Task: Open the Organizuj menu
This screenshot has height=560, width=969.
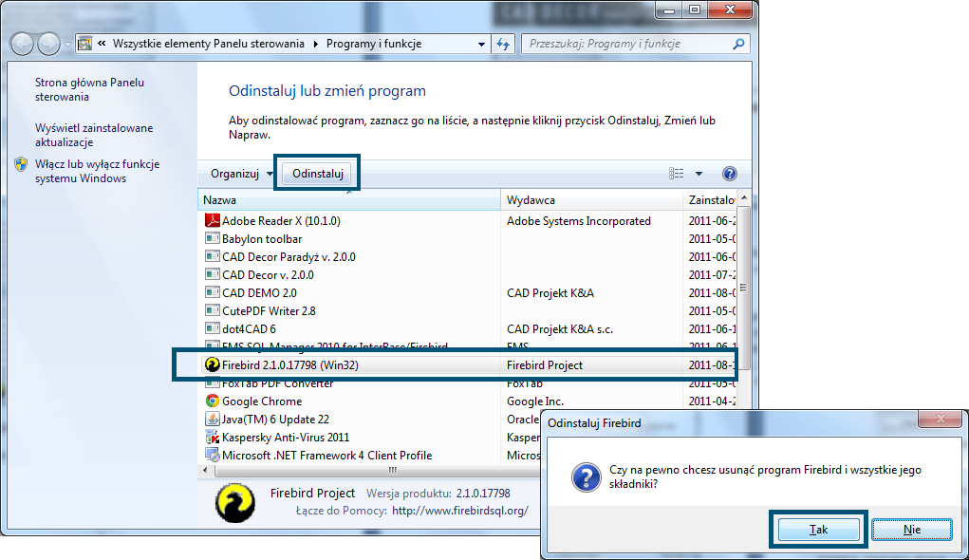Action: pyautogui.click(x=241, y=174)
